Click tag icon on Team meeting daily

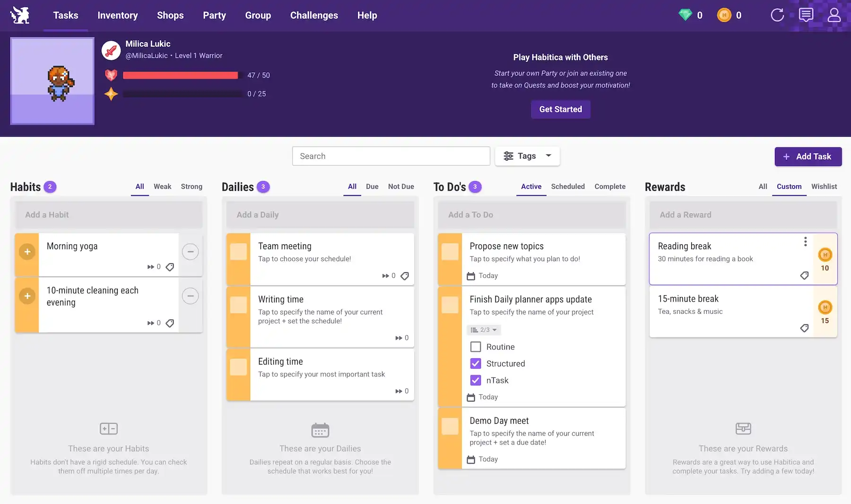click(x=405, y=276)
